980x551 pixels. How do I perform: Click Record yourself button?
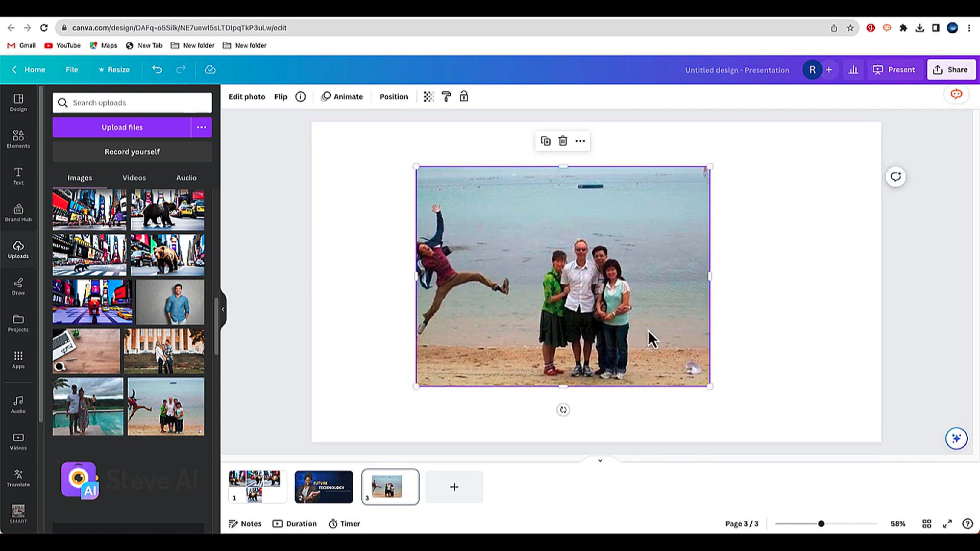point(132,152)
